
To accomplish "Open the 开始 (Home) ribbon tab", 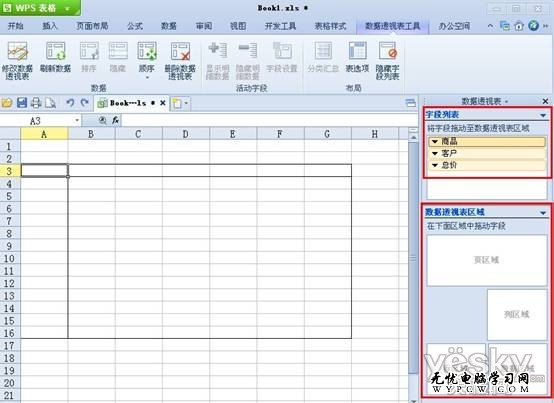I will [x=16, y=26].
